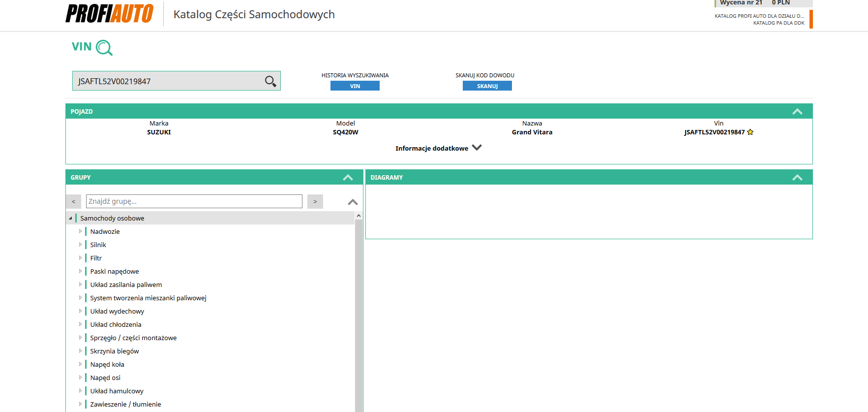
Task: Expand System tworzenia mieszanki node arrow
Action: tap(80, 298)
